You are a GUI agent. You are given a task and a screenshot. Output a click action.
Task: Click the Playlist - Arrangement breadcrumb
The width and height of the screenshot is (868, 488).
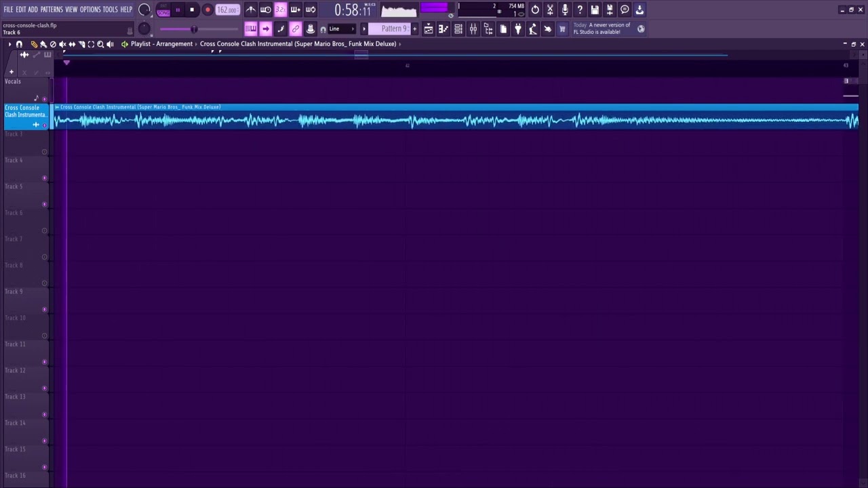tap(161, 44)
